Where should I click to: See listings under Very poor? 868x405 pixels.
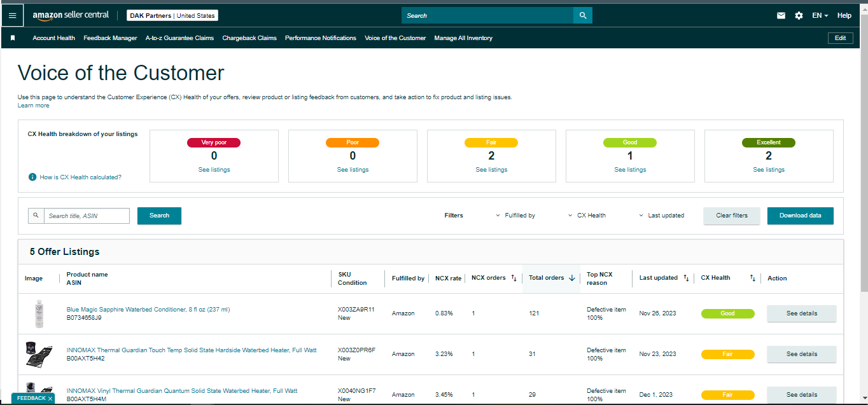pos(214,170)
